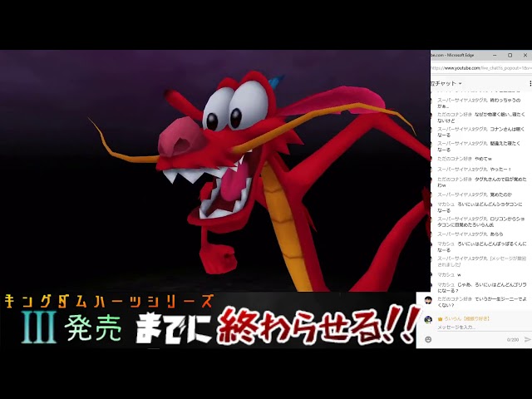Click the deleted message notice メッセージが削除されました

coord(482,262)
